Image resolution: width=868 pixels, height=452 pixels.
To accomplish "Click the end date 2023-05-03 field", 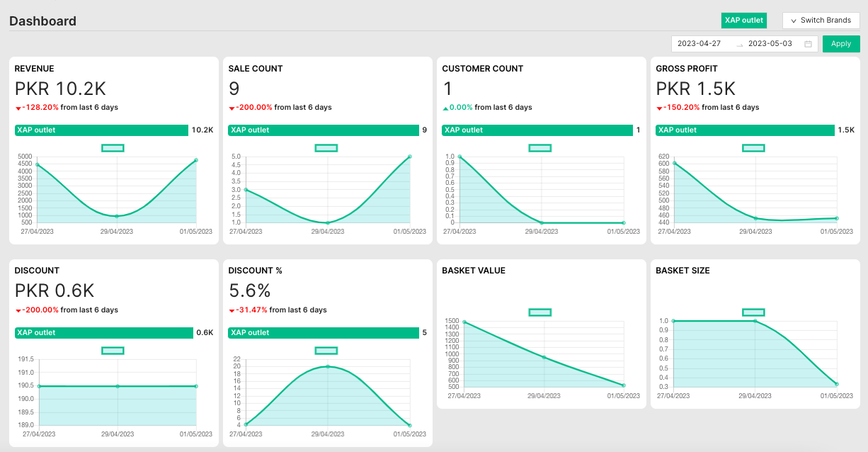I will click(x=770, y=44).
